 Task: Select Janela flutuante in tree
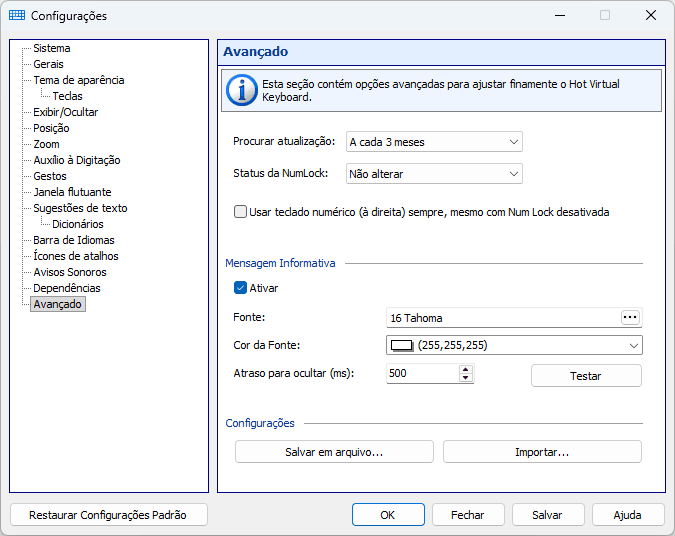click(72, 192)
